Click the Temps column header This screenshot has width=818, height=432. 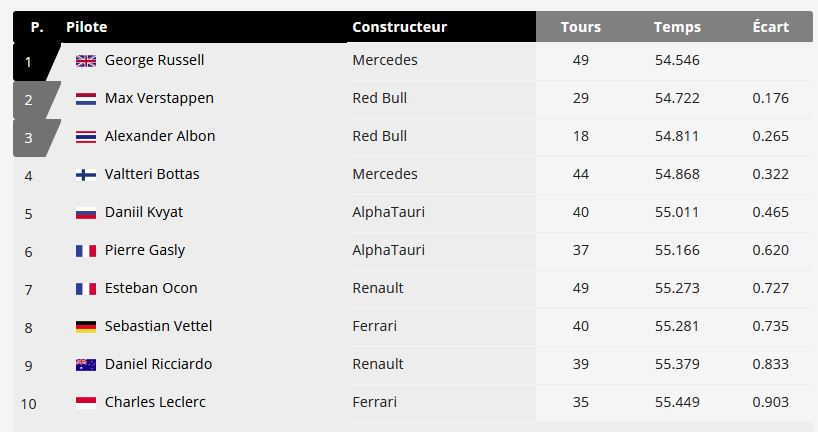pyautogui.click(x=677, y=27)
